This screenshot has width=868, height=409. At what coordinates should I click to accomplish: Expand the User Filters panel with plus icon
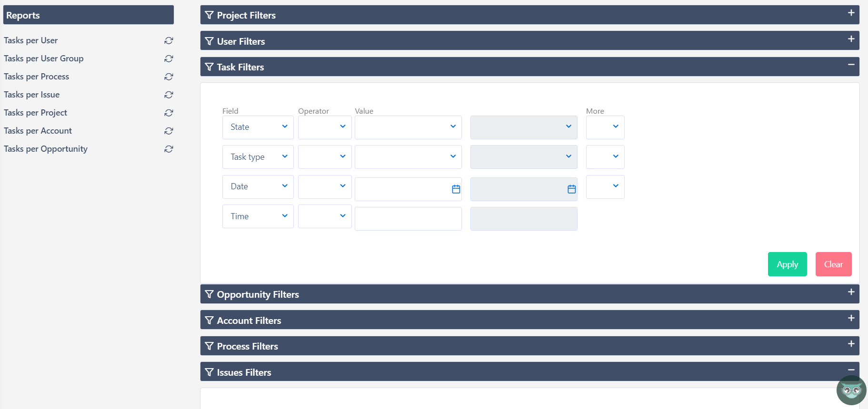(x=851, y=39)
